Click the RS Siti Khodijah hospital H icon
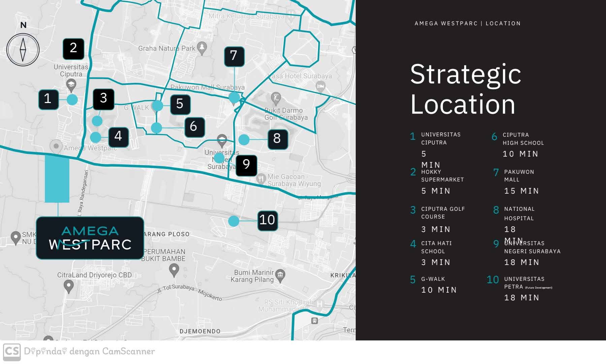Image resolution: width=606 pixels, height=364 pixels. tap(319, 304)
